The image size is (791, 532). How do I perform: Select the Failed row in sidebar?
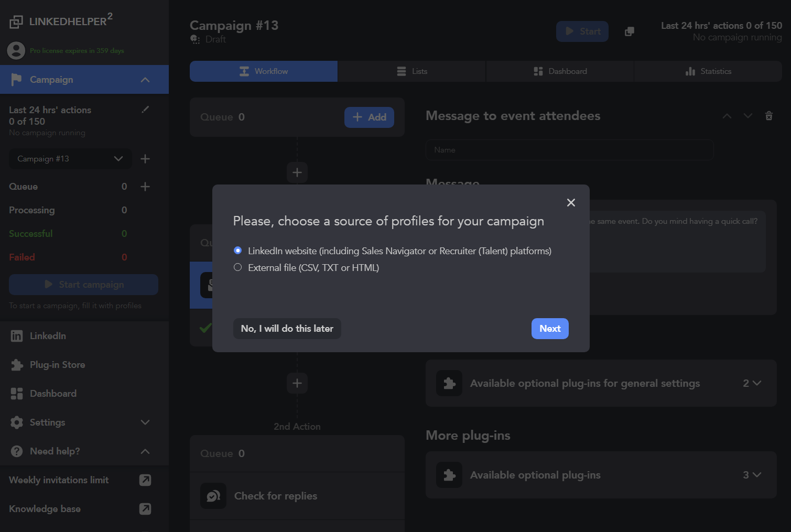tap(68, 257)
